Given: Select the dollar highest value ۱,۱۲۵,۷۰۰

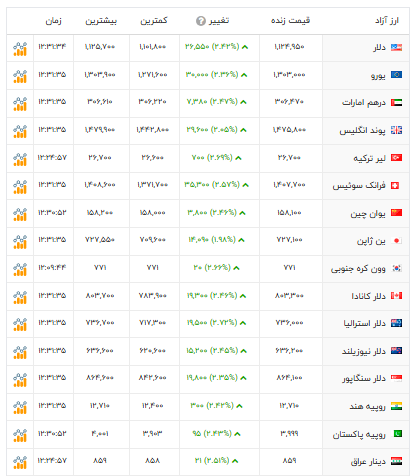Looking at the screenshot, I should point(100,47).
